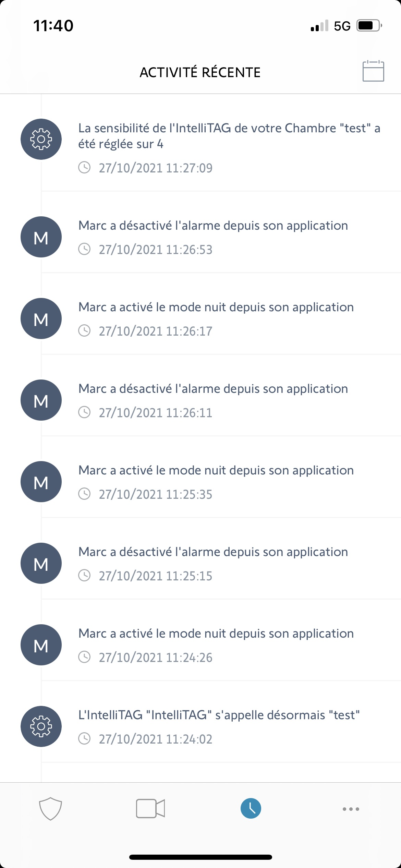The image size is (401, 868).
Task: Tap Marc's avatar at 11:26:53 entry
Action: tap(41, 237)
